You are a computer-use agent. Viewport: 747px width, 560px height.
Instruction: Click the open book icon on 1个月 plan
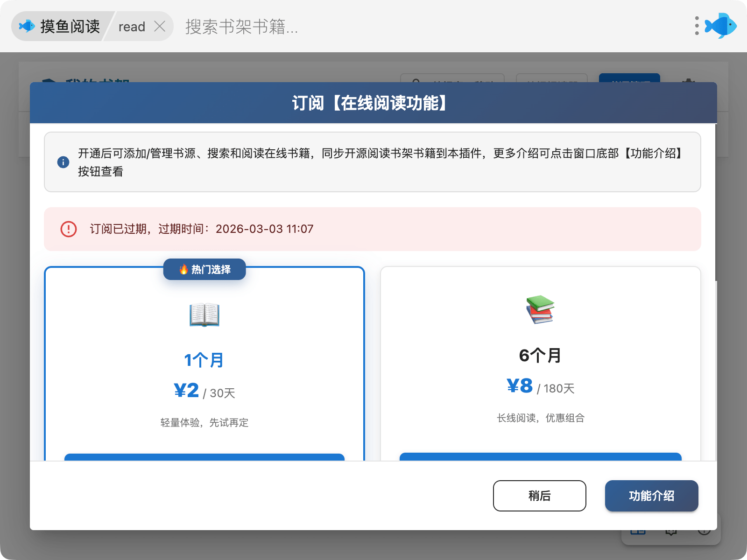pyautogui.click(x=204, y=315)
